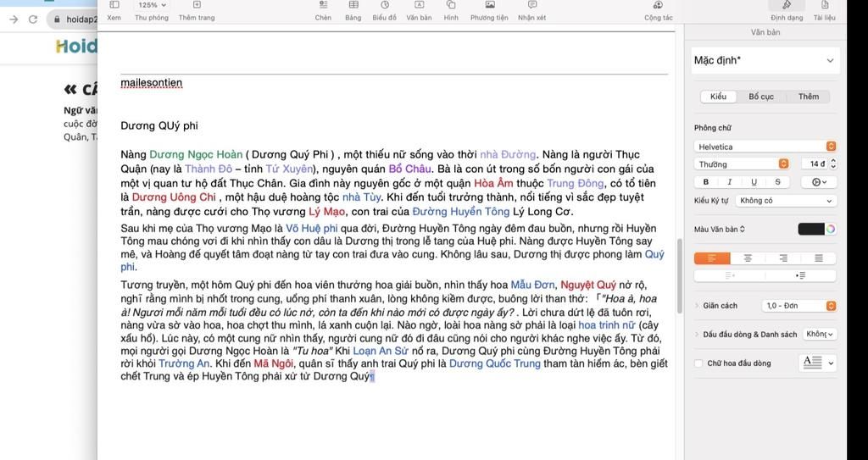Click the red text Mã Ngôi
The width and height of the screenshot is (868, 460).
click(274, 363)
